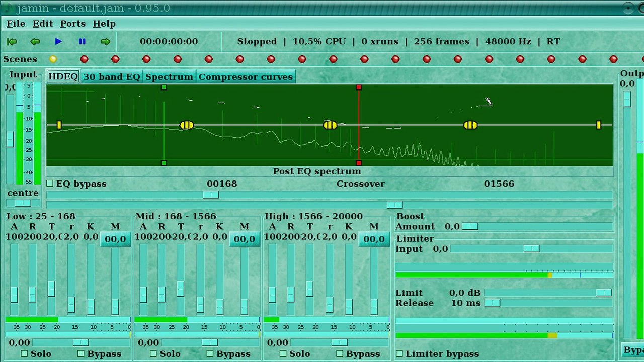Click the High band makeup gain 00,0 button
644x362 pixels.
click(x=374, y=239)
